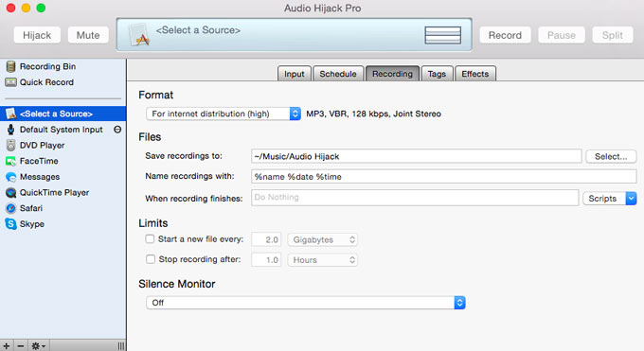Enable Start a new file every checkbox
This screenshot has height=351, width=644.
click(x=150, y=239)
